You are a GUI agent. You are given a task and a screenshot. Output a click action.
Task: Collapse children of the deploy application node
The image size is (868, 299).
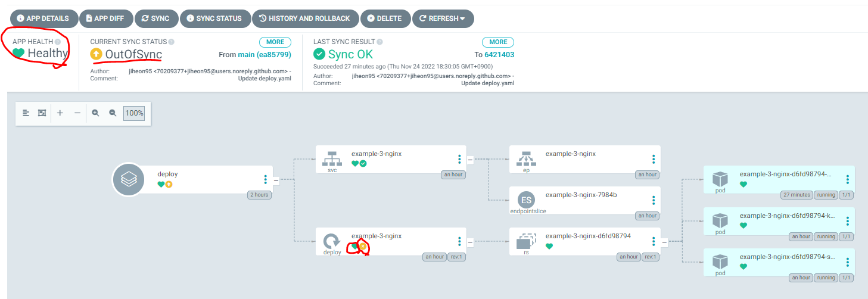pos(276,179)
